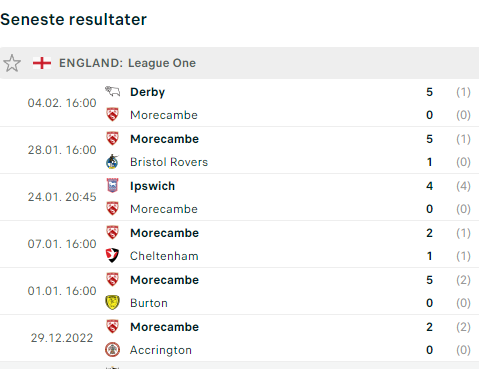The width and height of the screenshot is (479, 369).
Task: Click Morecambe crest in Derby match
Action: [112, 115]
